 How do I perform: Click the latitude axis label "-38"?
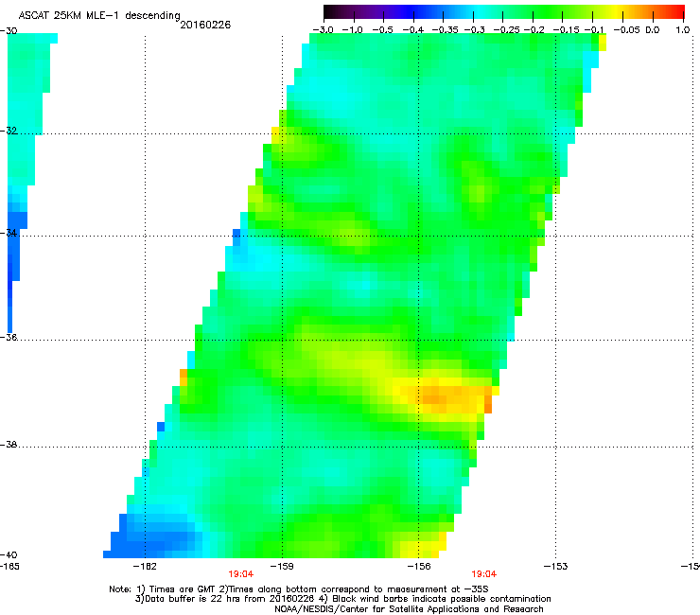pos(9,445)
